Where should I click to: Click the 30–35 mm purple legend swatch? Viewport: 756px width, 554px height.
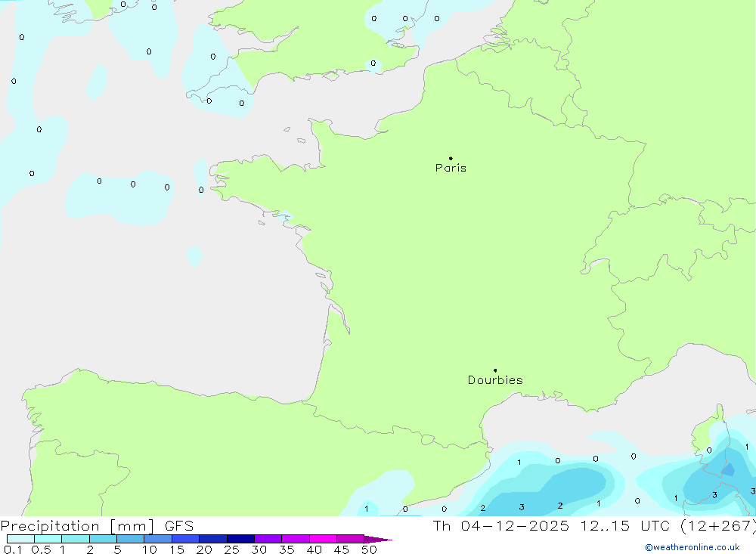pyautogui.click(x=268, y=539)
